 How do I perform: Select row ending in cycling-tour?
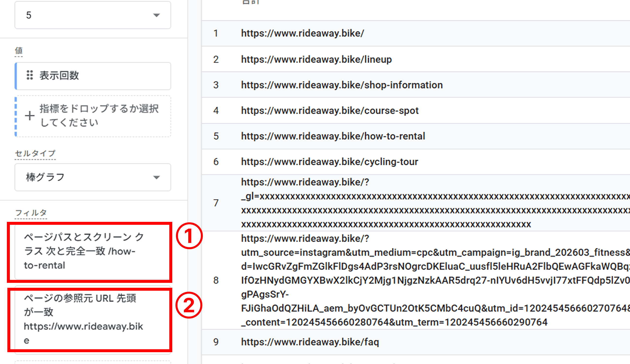416,162
